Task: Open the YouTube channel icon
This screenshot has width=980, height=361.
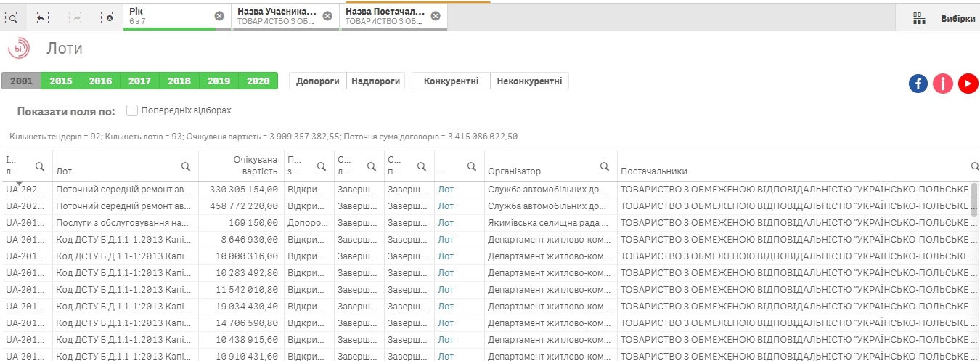Action: pos(968,84)
